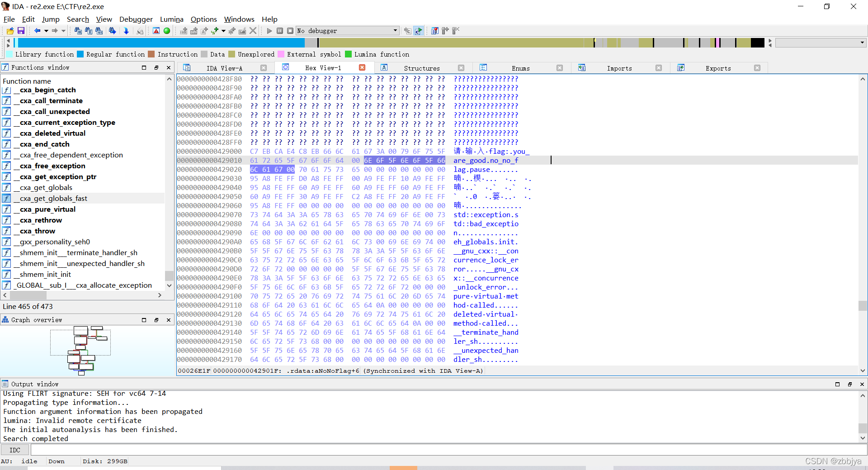Click the convert to string icon
The height and width of the screenshot is (470, 868).
pyautogui.click(x=204, y=31)
